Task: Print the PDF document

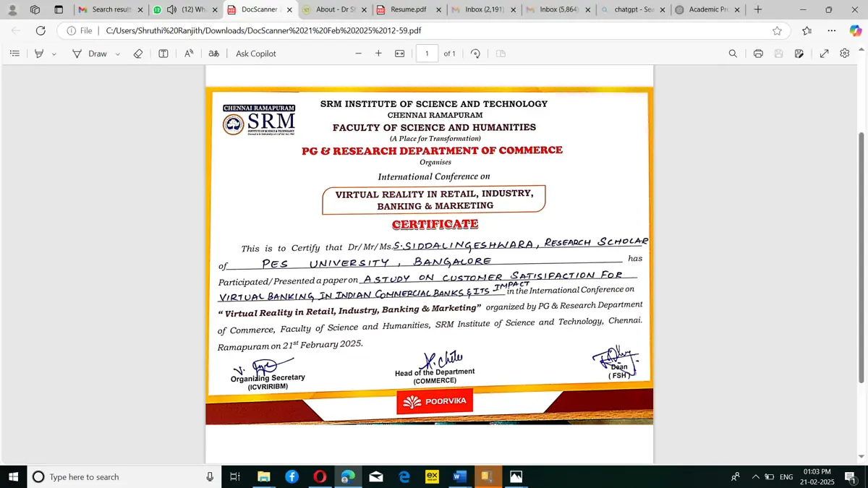Action: [758, 53]
